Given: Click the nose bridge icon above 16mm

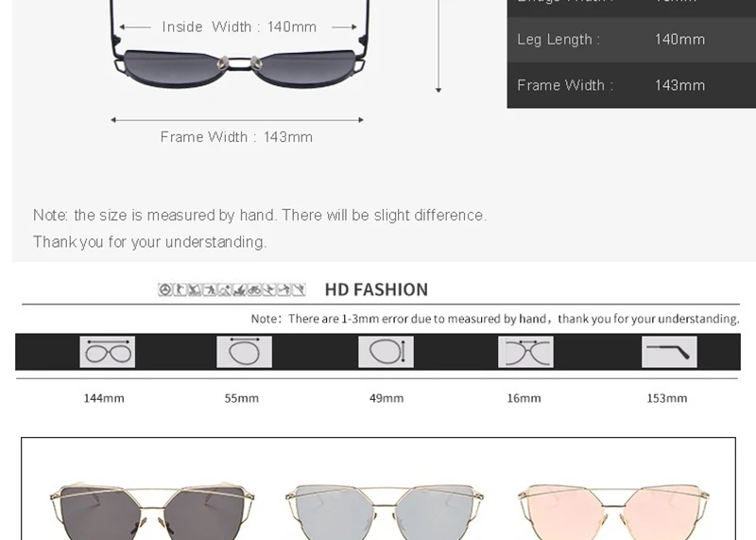Looking at the screenshot, I should pos(525,352).
